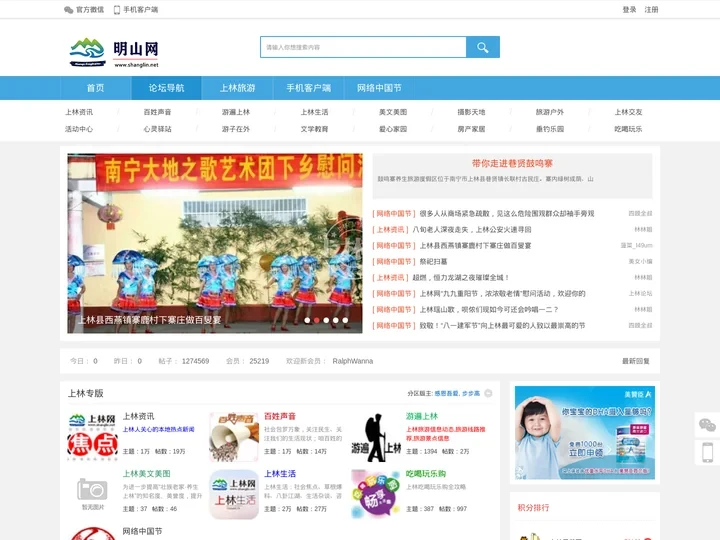Select the third carousel slide dot
Image resolution: width=720 pixels, height=540 pixels.
(326, 320)
